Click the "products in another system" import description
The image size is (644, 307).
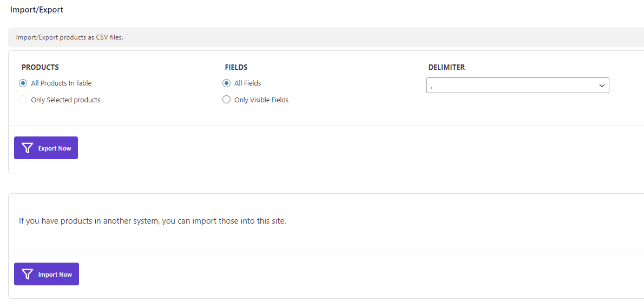153,221
